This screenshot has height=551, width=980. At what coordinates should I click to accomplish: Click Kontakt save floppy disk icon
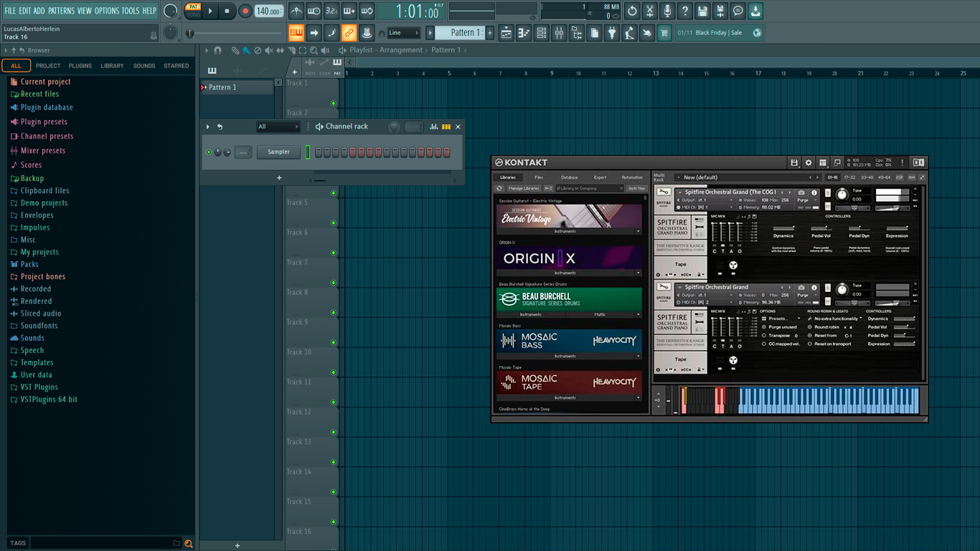click(x=794, y=163)
